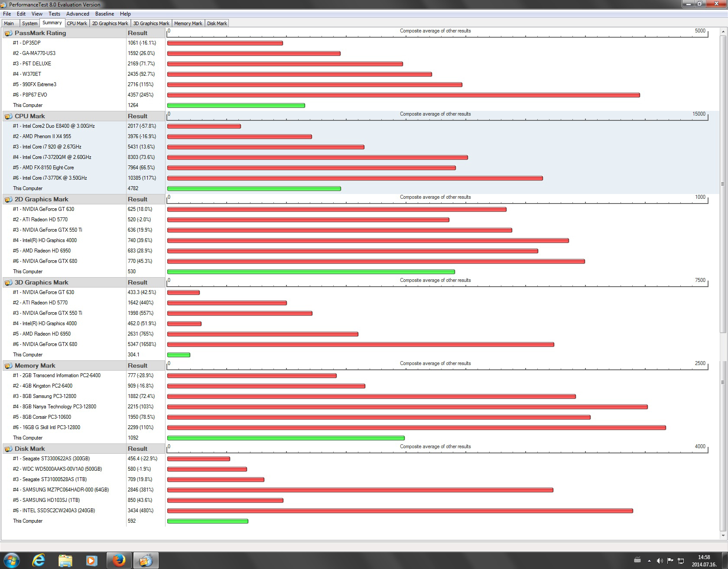Switch to the Memory Mark tab
This screenshot has width=728, height=569.
[x=188, y=23]
